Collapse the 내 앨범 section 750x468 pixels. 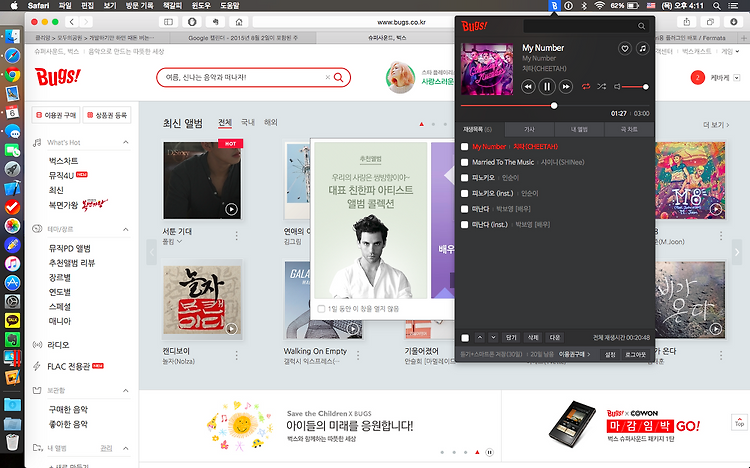pyautogui.click(x=125, y=448)
